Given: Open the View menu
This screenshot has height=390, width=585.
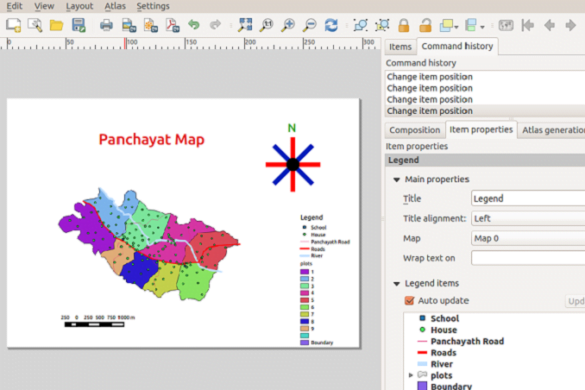Looking at the screenshot, I should [x=44, y=6].
